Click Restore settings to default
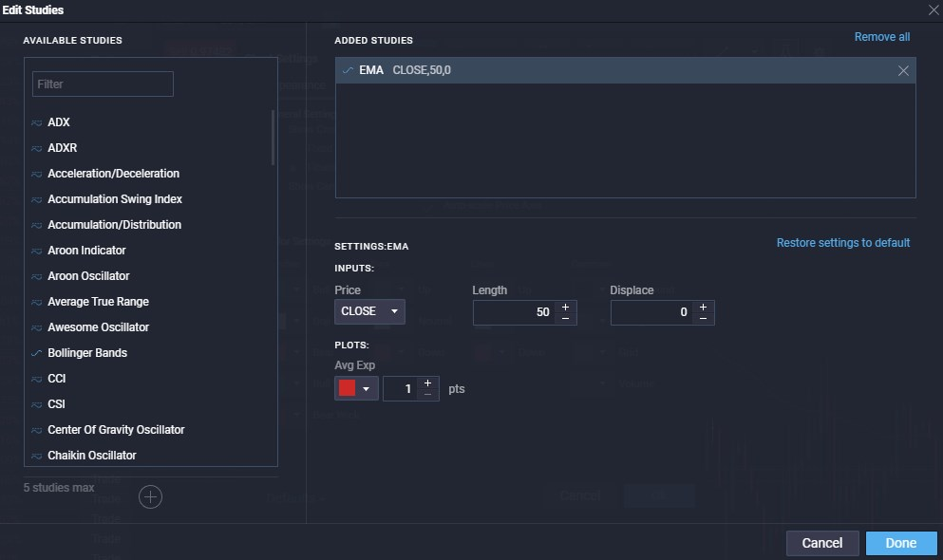 tap(842, 243)
